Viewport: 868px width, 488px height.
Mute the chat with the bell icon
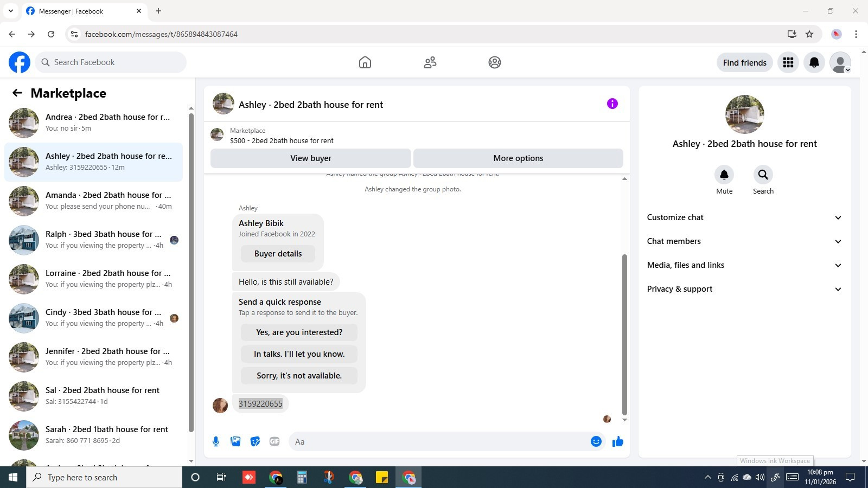[724, 175]
